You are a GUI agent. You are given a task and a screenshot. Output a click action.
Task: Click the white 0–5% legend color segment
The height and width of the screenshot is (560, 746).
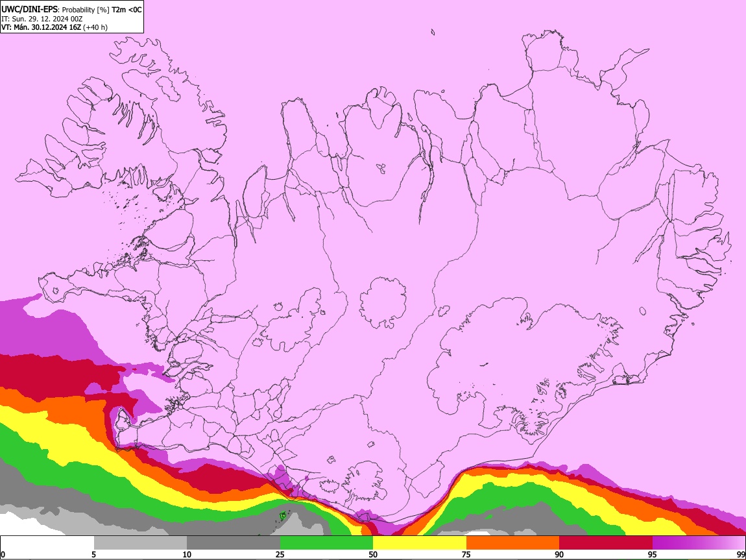47,542
